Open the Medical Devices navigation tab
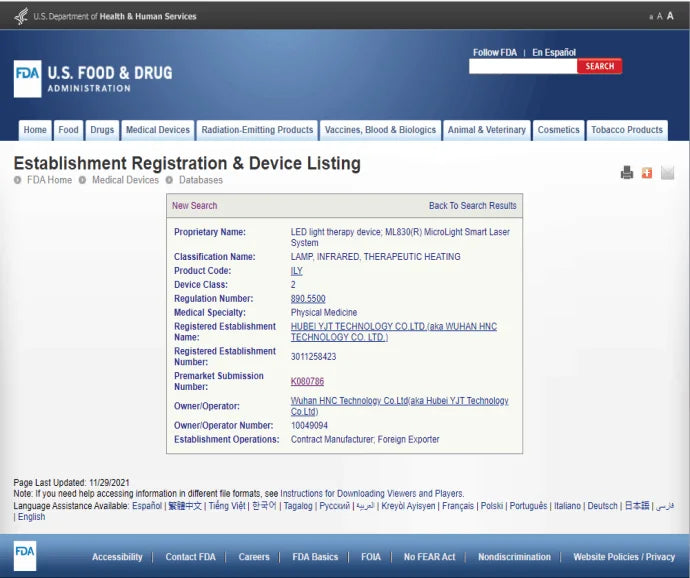This screenshot has width=690, height=578. (157, 130)
